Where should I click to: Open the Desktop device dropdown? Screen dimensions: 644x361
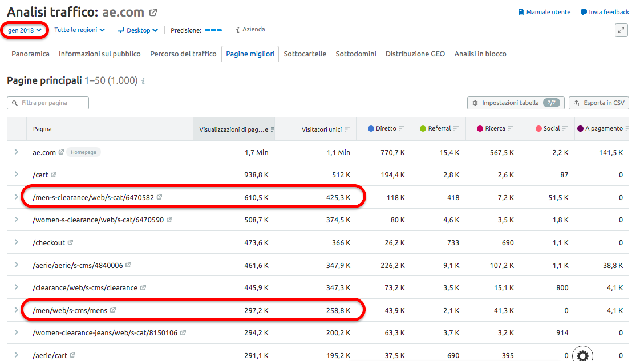(x=137, y=30)
